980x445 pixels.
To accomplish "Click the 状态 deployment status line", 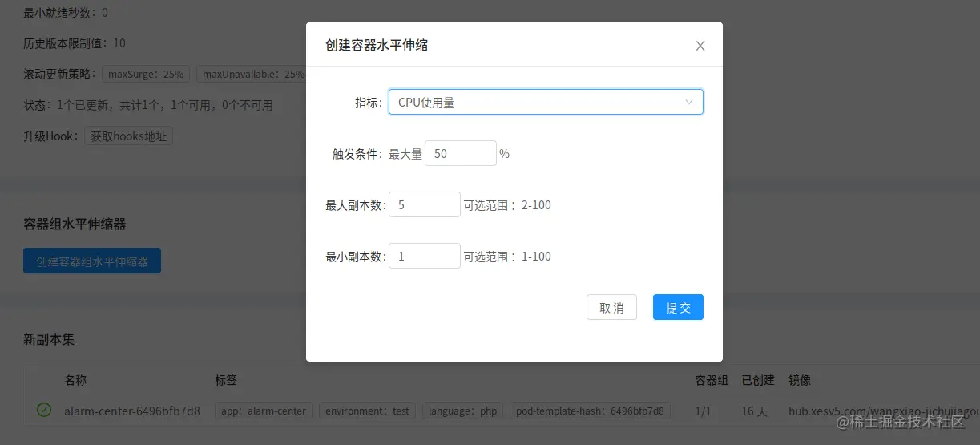I will [148, 105].
